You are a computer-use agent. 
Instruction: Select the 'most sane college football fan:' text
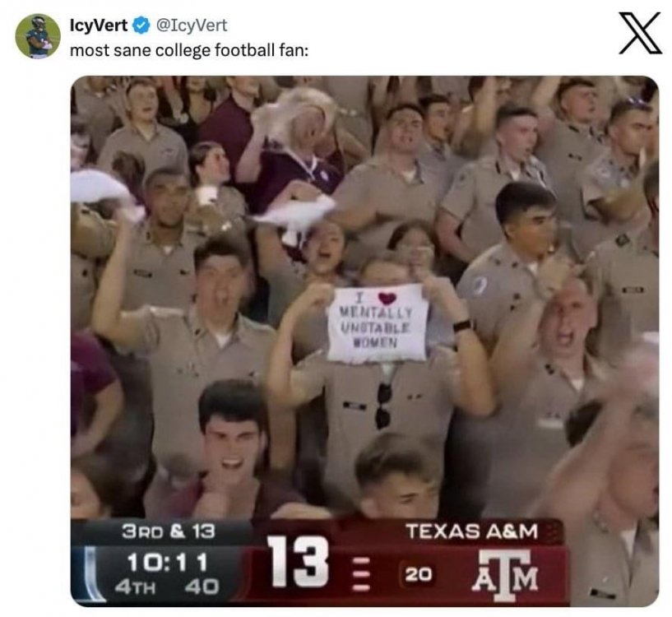pyautogui.click(x=188, y=49)
